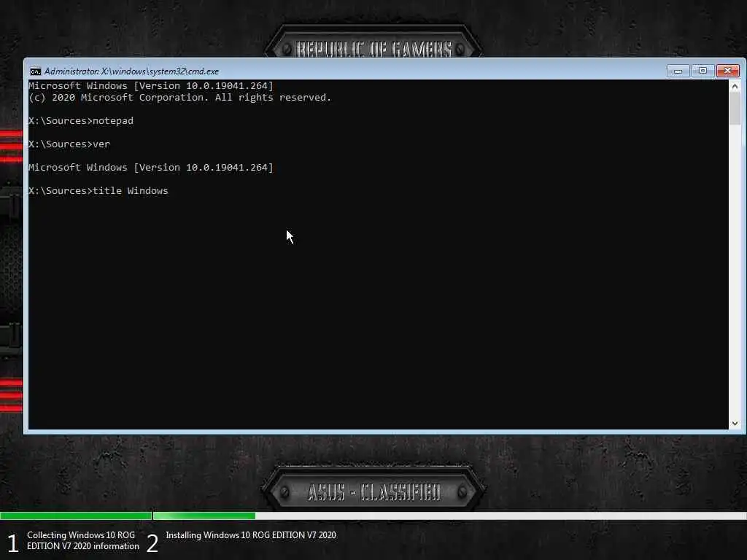Click the cmd.exe system menu icon
747x560 pixels.
(35, 71)
